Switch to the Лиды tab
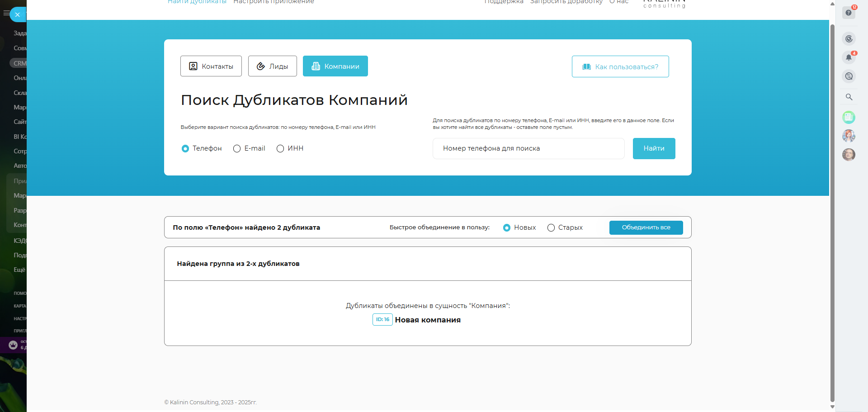The width and height of the screenshot is (868, 412). (272, 66)
